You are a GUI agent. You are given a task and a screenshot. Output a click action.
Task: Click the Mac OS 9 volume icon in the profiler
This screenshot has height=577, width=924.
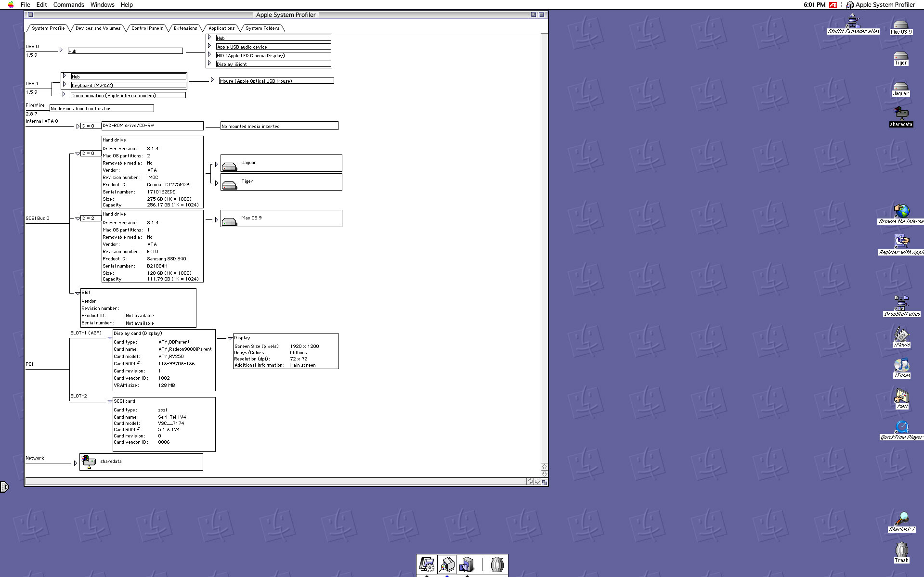(230, 221)
